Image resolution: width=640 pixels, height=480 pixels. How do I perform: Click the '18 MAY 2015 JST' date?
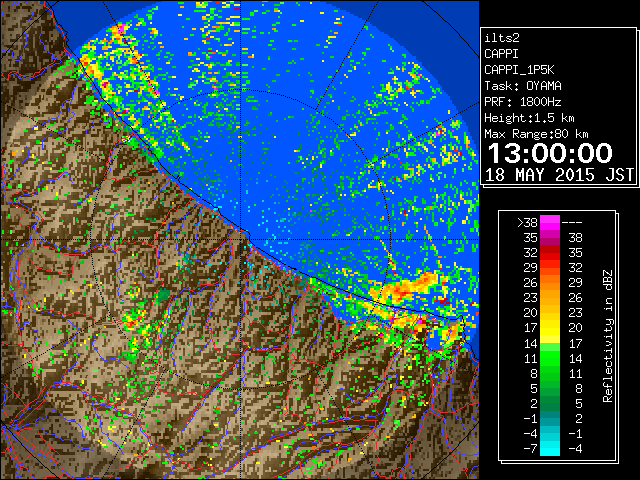pos(559,175)
